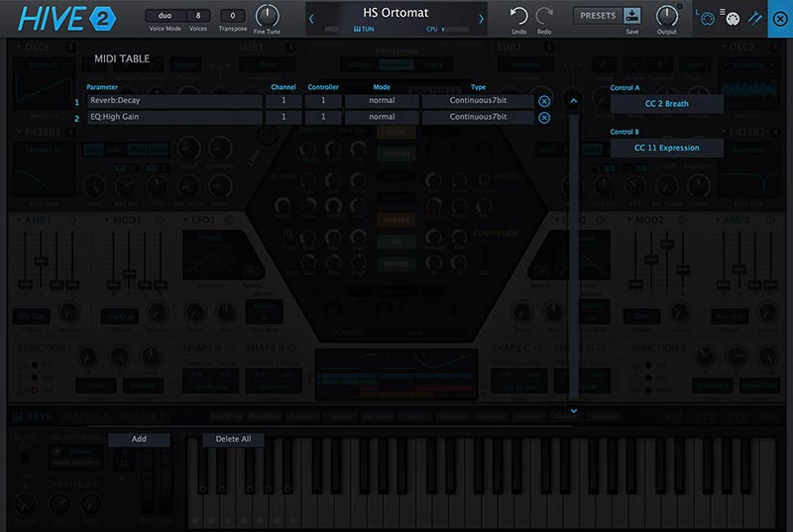This screenshot has width=793, height=532.
Task: Load the next preset with right arrow
Action: (481, 19)
